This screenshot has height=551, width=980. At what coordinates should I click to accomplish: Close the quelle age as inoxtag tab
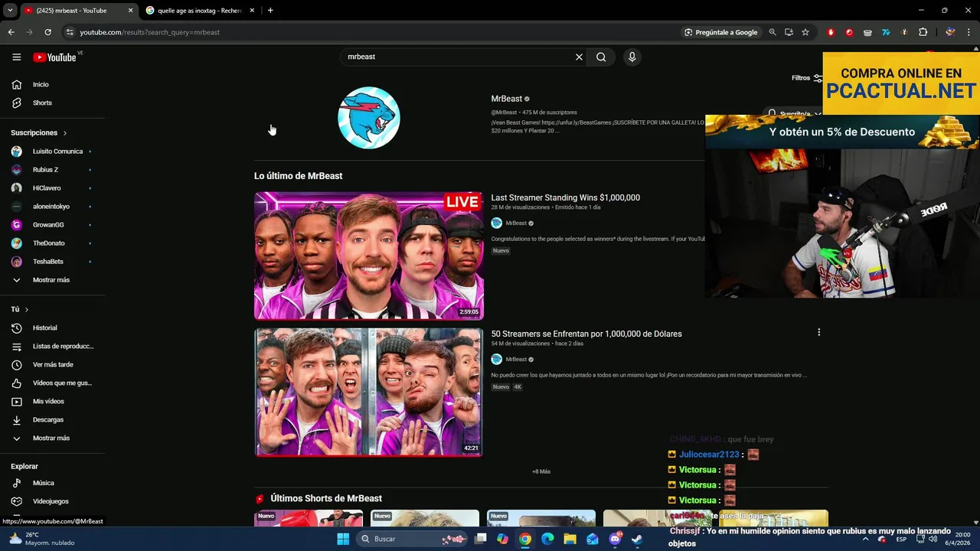pos(251,11)
